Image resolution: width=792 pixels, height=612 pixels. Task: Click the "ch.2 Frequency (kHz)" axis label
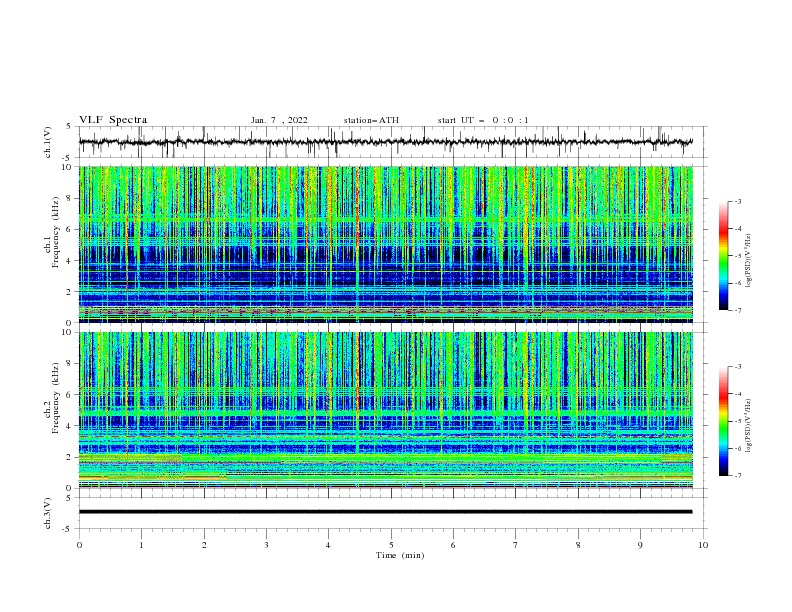(x=52, y=397)
